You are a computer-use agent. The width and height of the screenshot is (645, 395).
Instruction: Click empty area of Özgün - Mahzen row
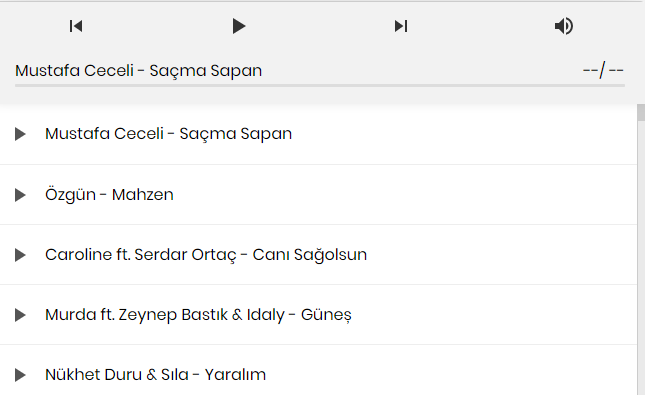coord(405,195)
